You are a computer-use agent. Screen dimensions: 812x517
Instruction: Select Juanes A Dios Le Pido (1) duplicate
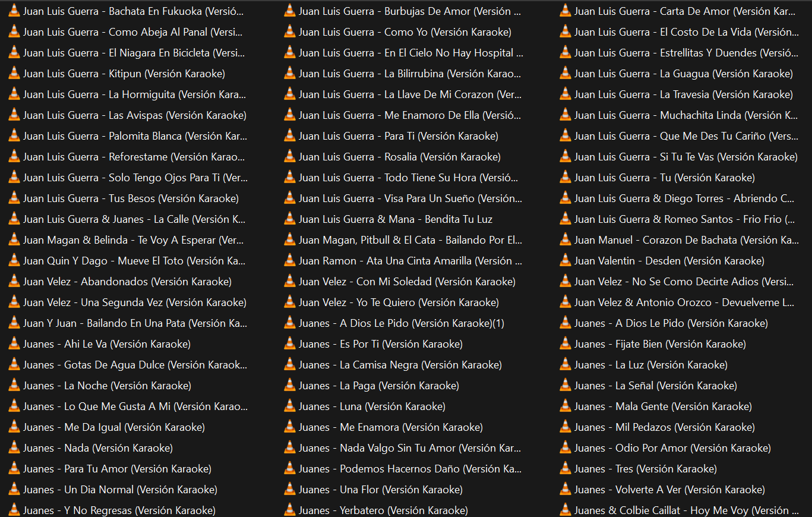402,323
